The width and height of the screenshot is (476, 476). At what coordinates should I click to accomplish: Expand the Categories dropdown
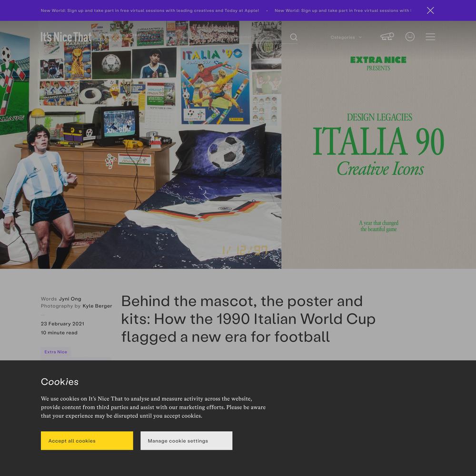(346, 37)
